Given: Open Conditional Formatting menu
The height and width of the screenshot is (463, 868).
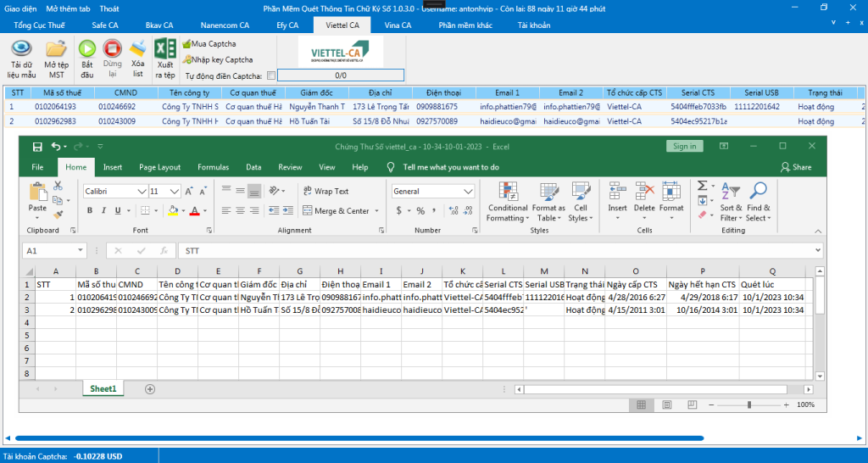Looking at the screenshot, I should tap(507, 202).
